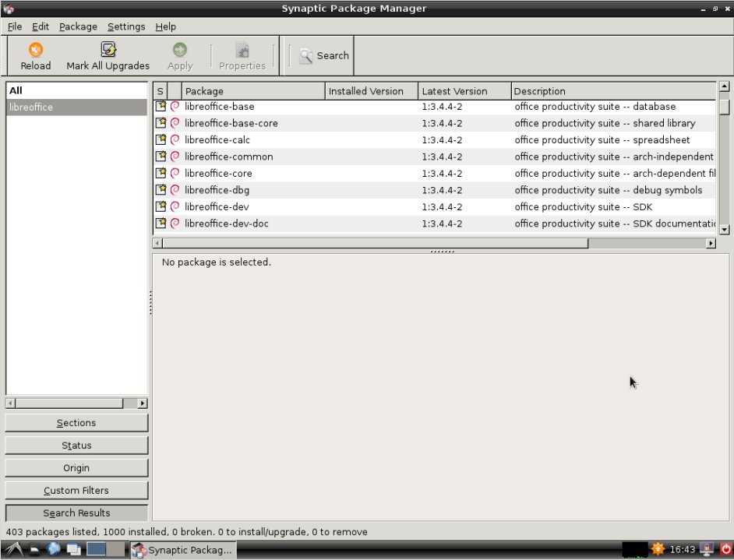Click the status box for libreoffice-base-core
This screenshot has height=560, width=734.
[x=161, y=123]
